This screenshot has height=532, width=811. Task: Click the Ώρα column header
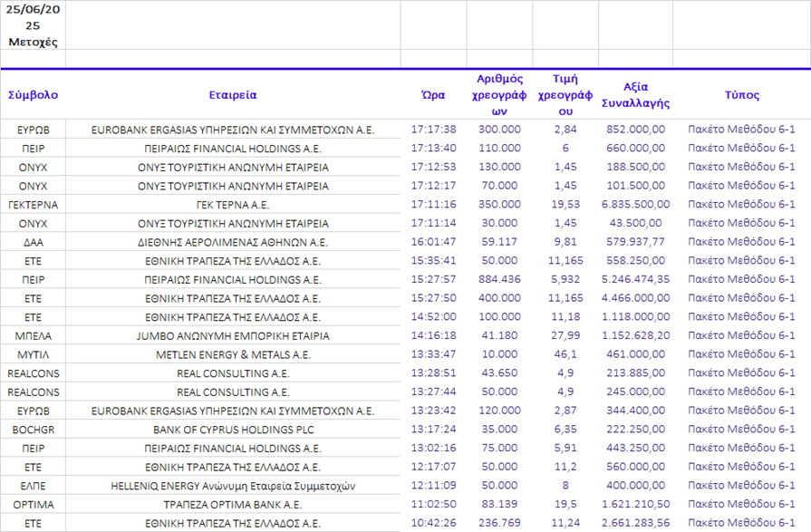tap(433, 95)
